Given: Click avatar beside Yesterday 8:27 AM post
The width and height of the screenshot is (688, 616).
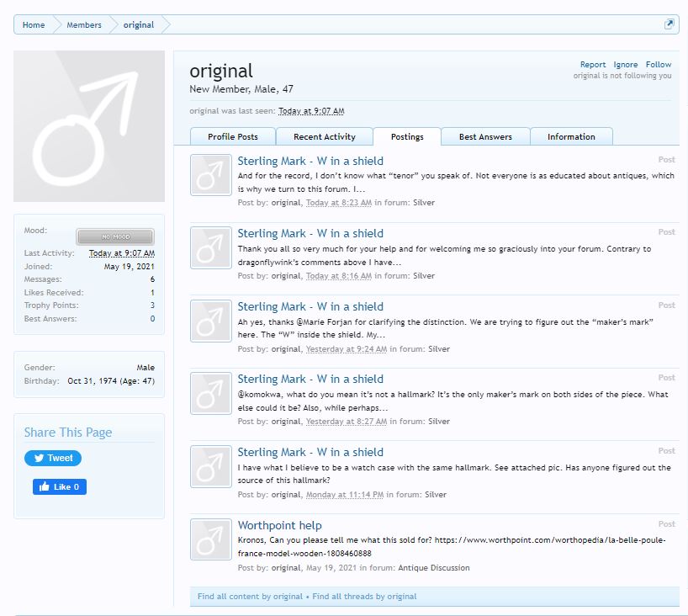Looking at the screenshot, I should [x=210, y=393].
